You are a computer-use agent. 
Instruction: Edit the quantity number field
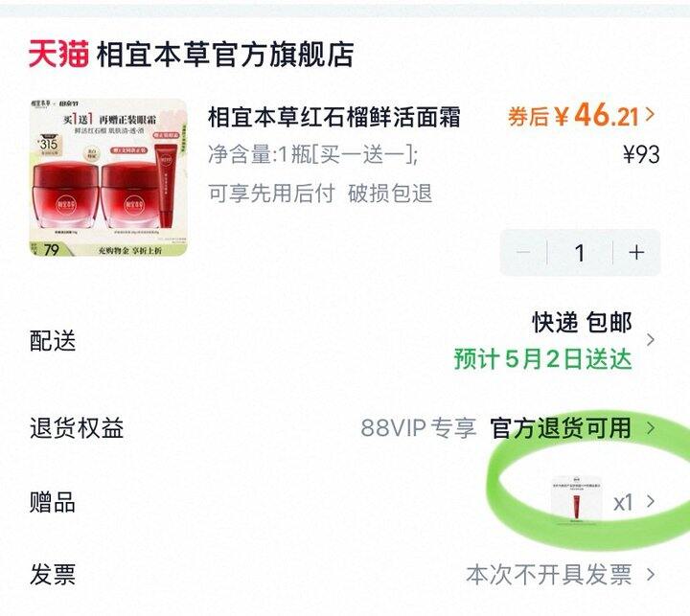click(x=580, y=253)
